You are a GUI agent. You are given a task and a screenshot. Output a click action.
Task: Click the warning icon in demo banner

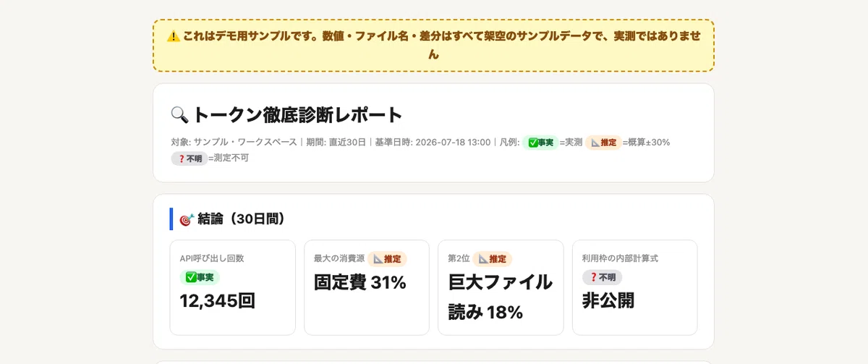pos(174,35)
